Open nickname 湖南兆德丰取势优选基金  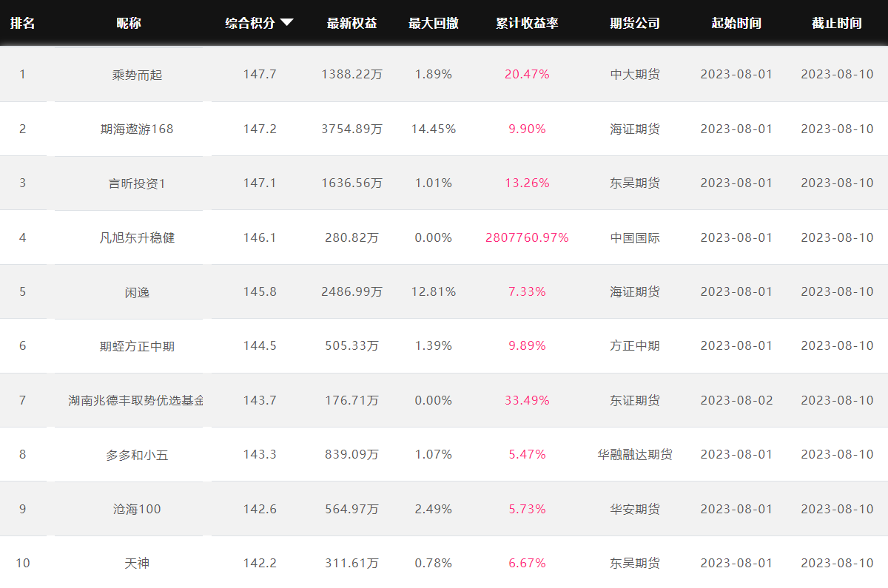tap(136, 400)
